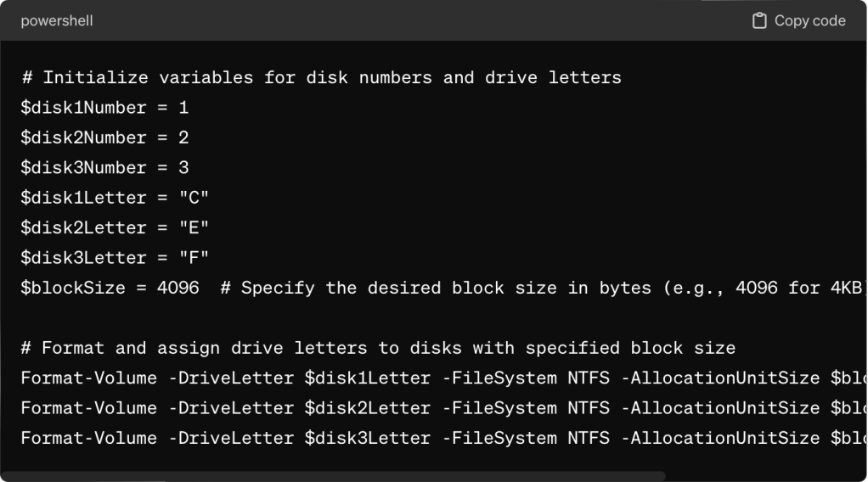Click NTFS in the last Format-Volume line
The image size is (868, 482).
point(589,438)
